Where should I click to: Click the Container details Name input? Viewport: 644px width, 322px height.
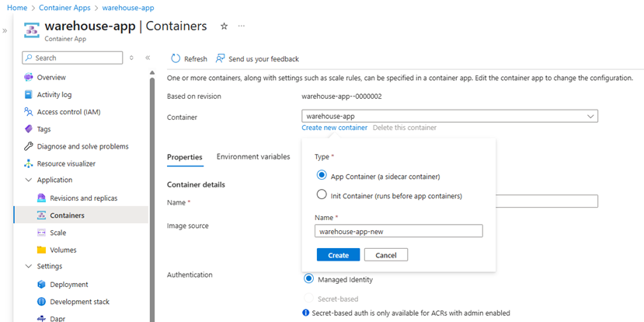(546, 201)
